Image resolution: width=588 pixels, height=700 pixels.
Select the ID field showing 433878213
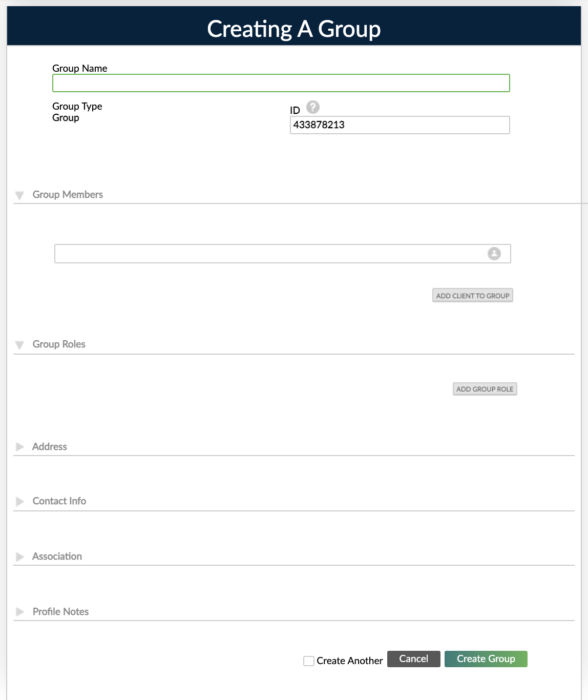coord(400,125)
